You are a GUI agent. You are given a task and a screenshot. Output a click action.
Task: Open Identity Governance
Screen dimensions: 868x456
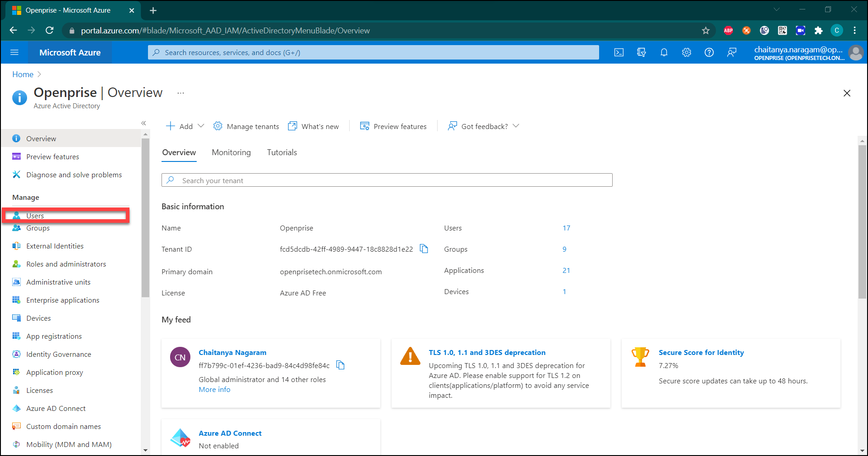(x=71, y=354)
